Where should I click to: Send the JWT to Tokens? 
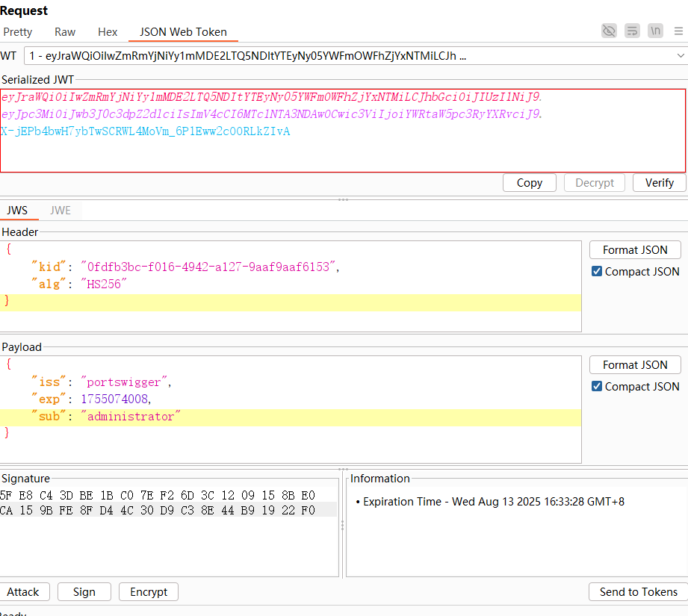pyautogui.click(x=639, y=592)
